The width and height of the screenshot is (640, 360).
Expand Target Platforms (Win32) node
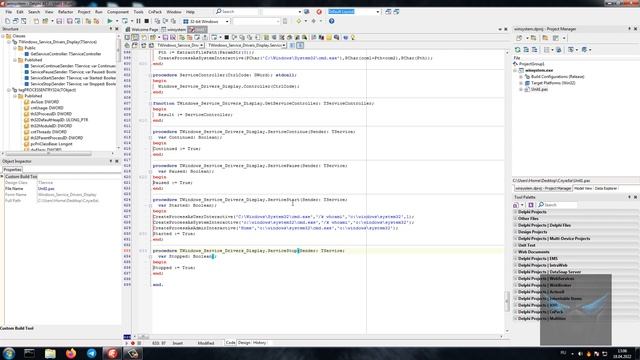point(521,83)
